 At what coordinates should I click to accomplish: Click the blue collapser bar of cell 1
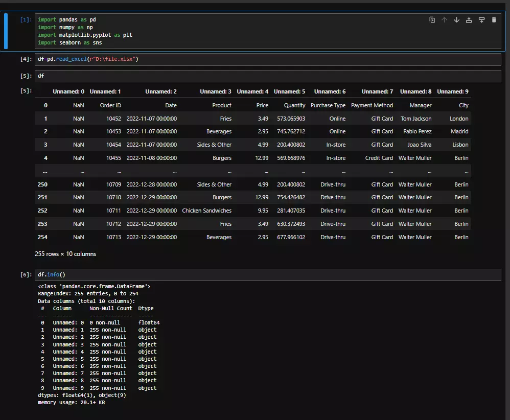coord(6,31)
